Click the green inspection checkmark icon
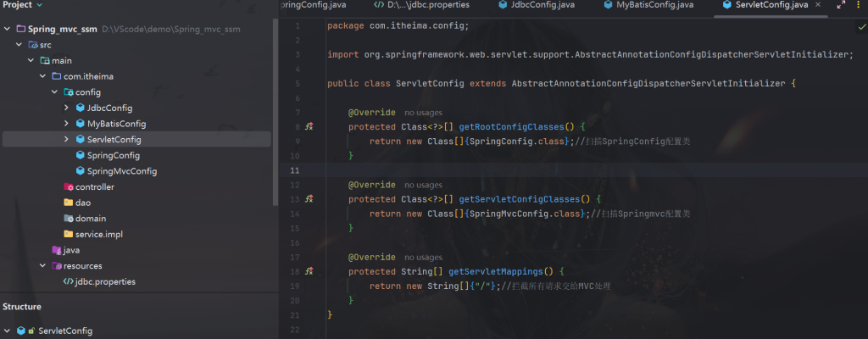This screenshot has height=339, width=868. click(861, 27)
